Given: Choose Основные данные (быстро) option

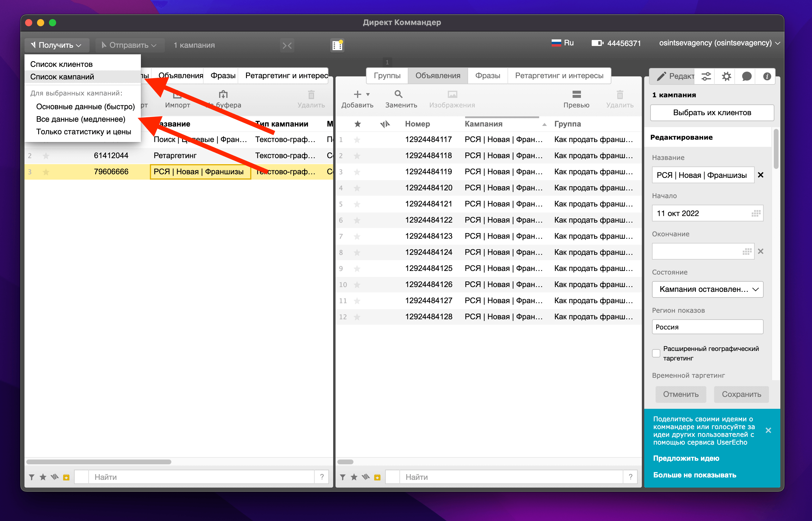Looking at the screenshot, I should pyautogui.click(x=85, y=106).
